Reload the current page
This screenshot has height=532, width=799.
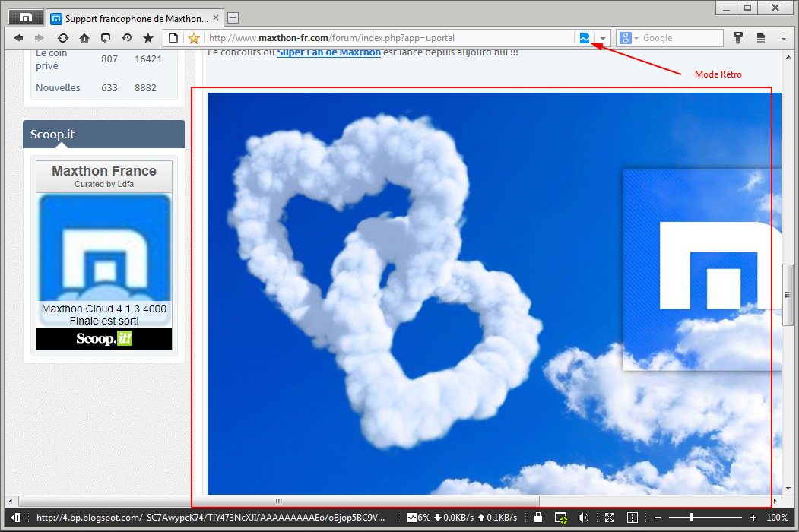point(62,38)
